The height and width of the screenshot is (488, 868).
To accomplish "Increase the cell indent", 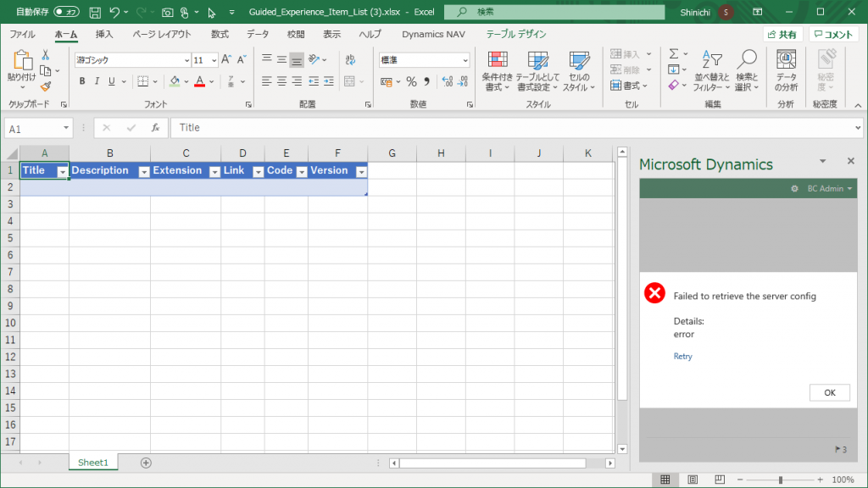I will pyautogui.click(x=329, y=82).
